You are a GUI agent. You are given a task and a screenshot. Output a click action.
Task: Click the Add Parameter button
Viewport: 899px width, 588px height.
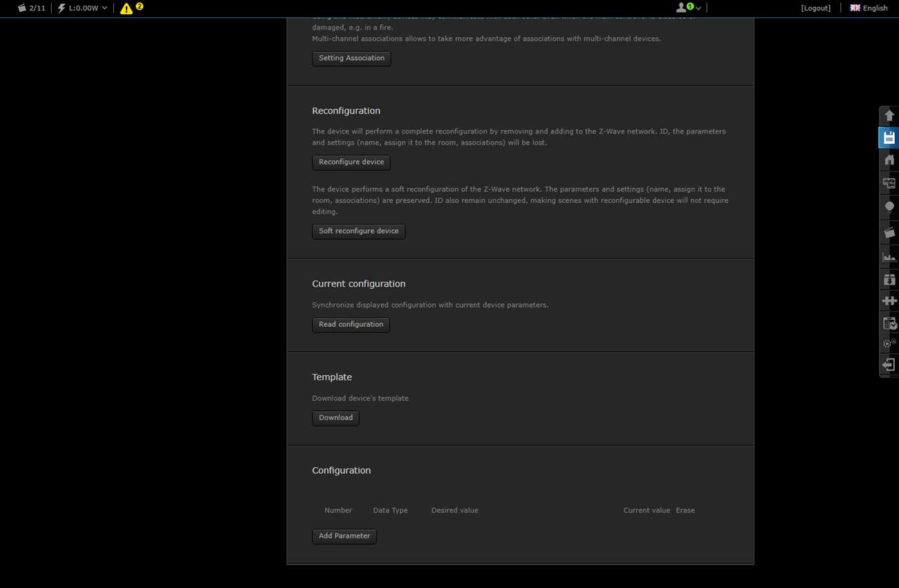pos(344,536)
